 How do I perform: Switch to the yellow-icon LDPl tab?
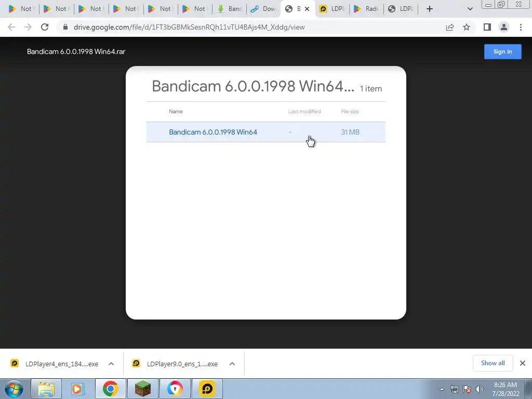332,9
